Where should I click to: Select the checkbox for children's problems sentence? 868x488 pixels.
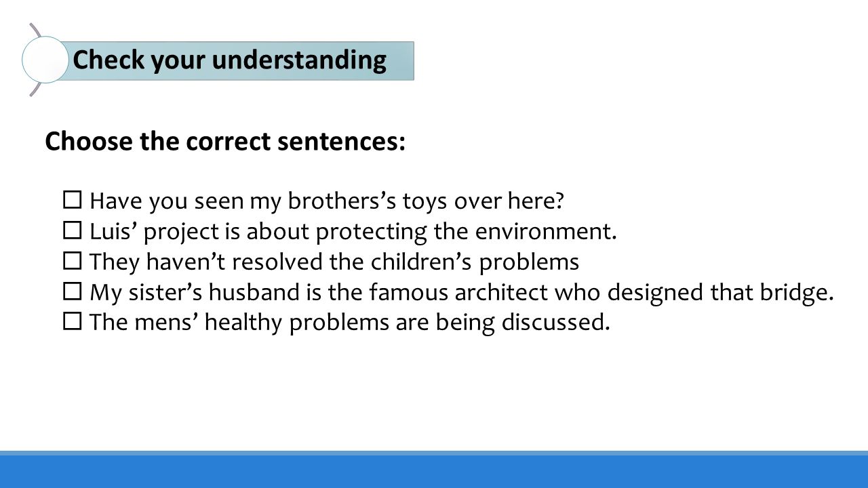pos(73,262)
